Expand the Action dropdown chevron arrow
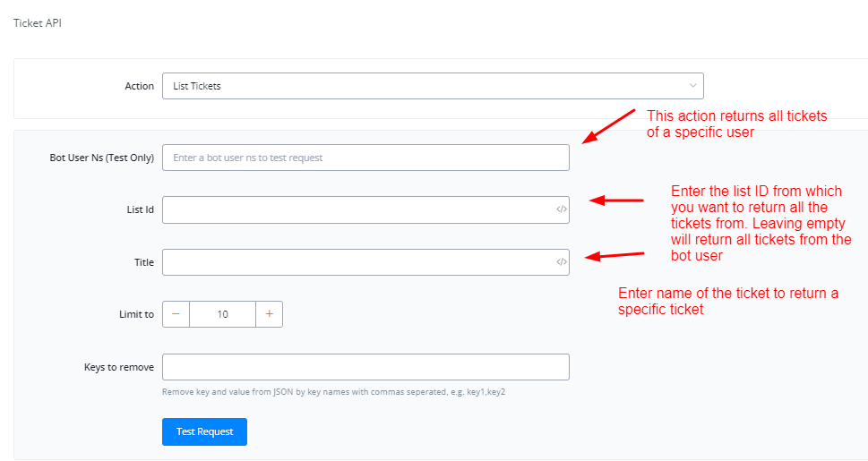This screenshot has height=461, width=868. (692, 86)
